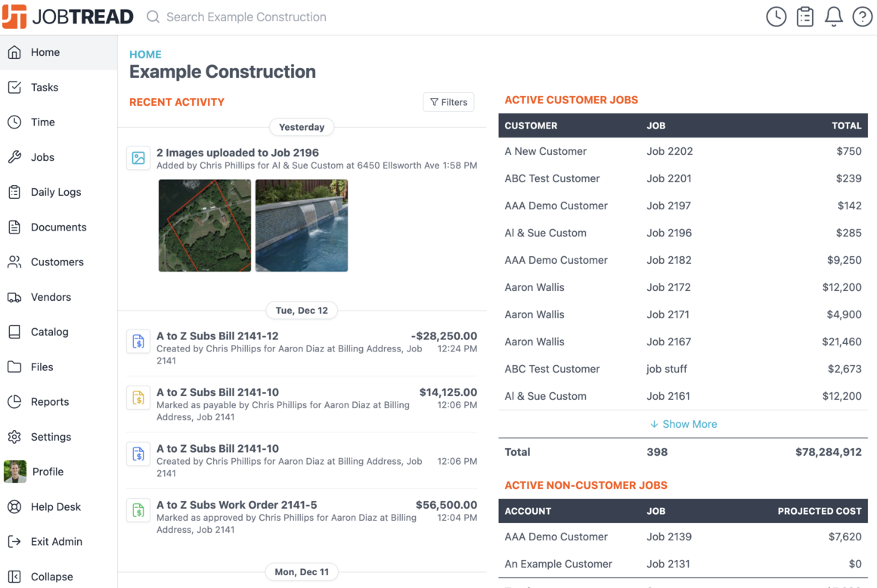877x588 pixels.
Task: Open the help question mark icon
Action: click(x=862, y=17)
